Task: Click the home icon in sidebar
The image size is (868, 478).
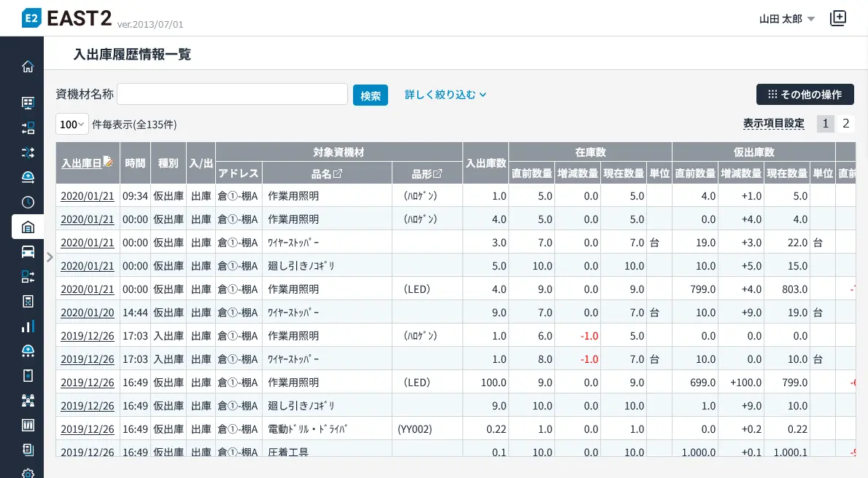Action: (x=28, y=67)
